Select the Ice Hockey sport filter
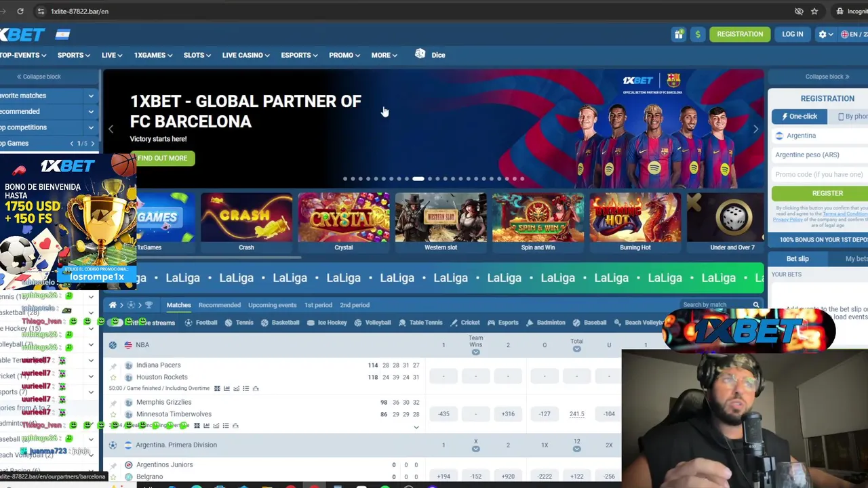Image resolution: width=868 pixels, height=488 pixels. [326, 323]
